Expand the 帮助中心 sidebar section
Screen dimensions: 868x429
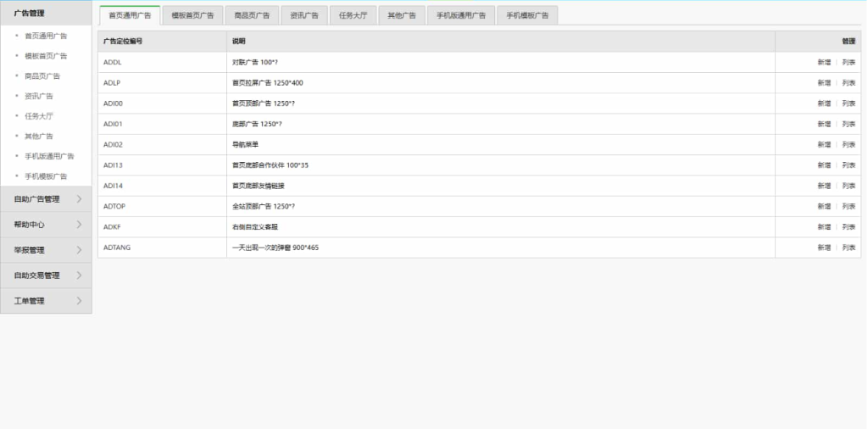(x=46, y=225)
